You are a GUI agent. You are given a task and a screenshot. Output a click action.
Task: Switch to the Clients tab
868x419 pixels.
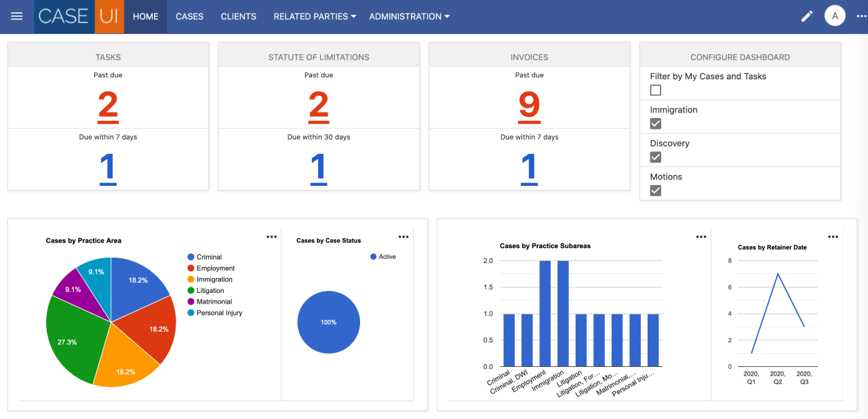pyautogui.click(x=238, y=16)
